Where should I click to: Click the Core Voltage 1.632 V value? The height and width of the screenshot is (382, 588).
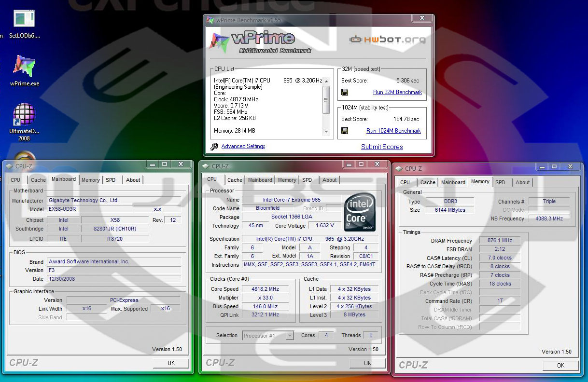pyautogui.click(x=325, y=225)
